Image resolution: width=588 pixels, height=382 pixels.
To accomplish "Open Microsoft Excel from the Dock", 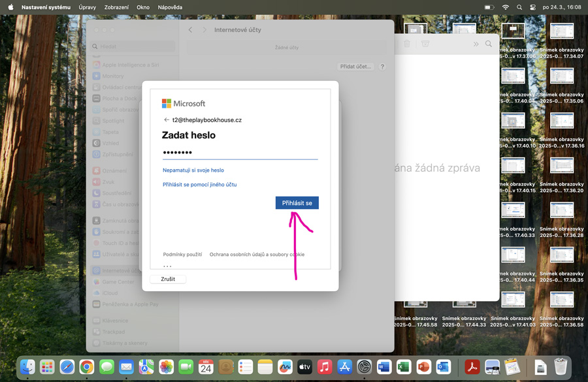I will point(404,367).
